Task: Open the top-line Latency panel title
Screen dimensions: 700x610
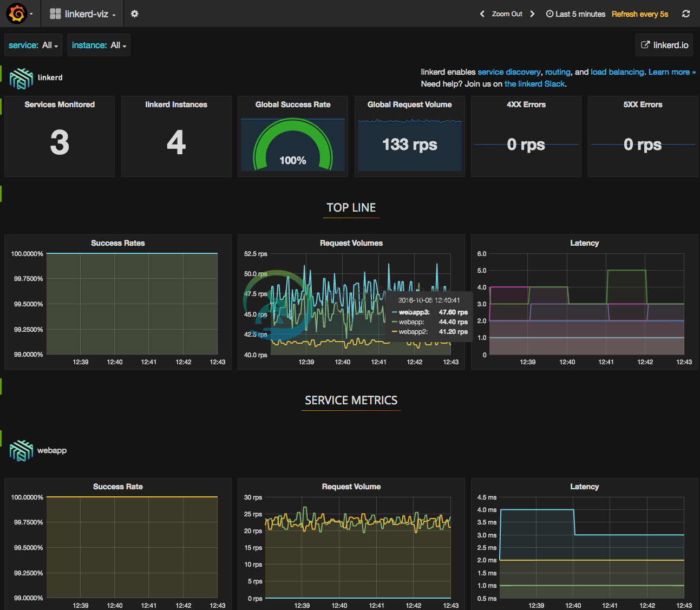Action: (x=585, y=243)
